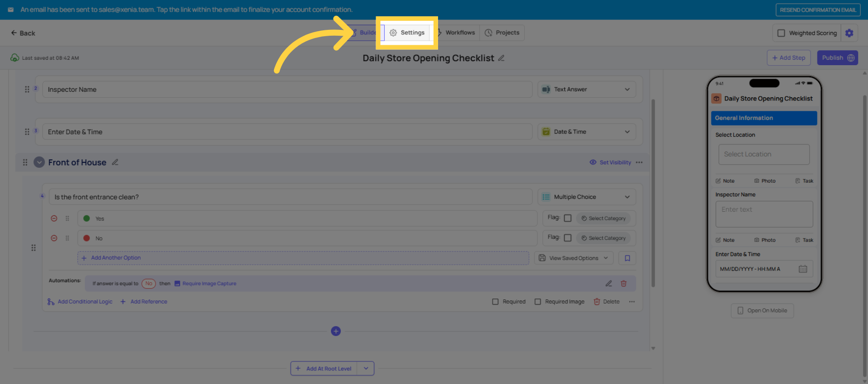Screen dimensions: 868x384
Task: Click calendar icon in preview date field
Action: point(803,269)
